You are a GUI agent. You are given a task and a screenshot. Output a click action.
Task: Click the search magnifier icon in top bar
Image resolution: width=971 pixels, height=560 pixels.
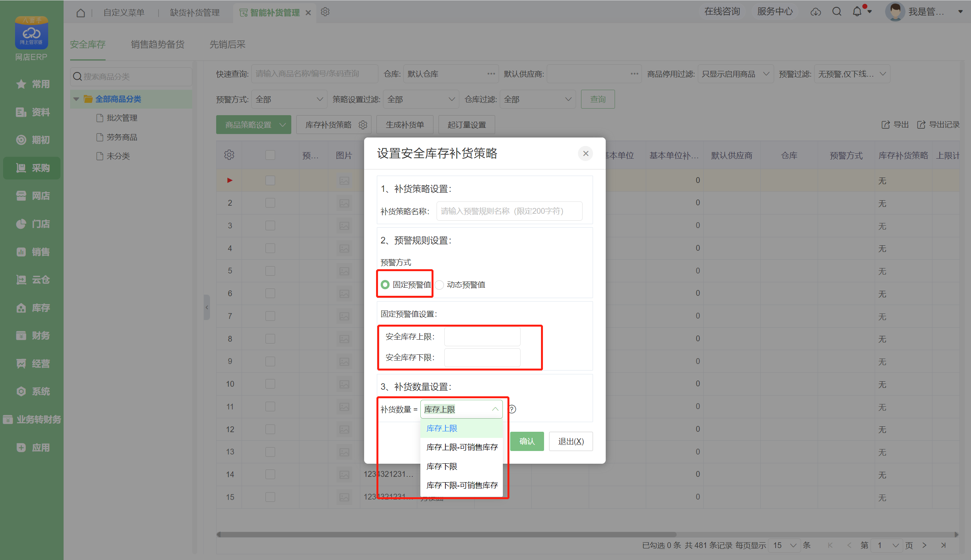pos(837,12)
